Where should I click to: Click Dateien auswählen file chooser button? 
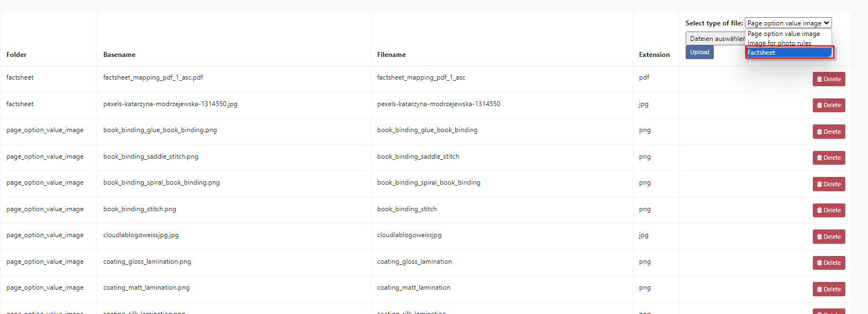click(x=716, y=38)
